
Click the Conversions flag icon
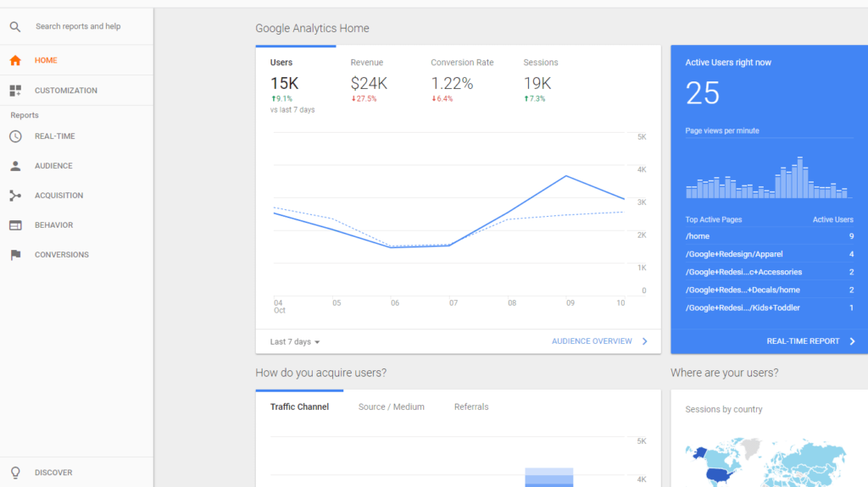click(x=15, y=255)
